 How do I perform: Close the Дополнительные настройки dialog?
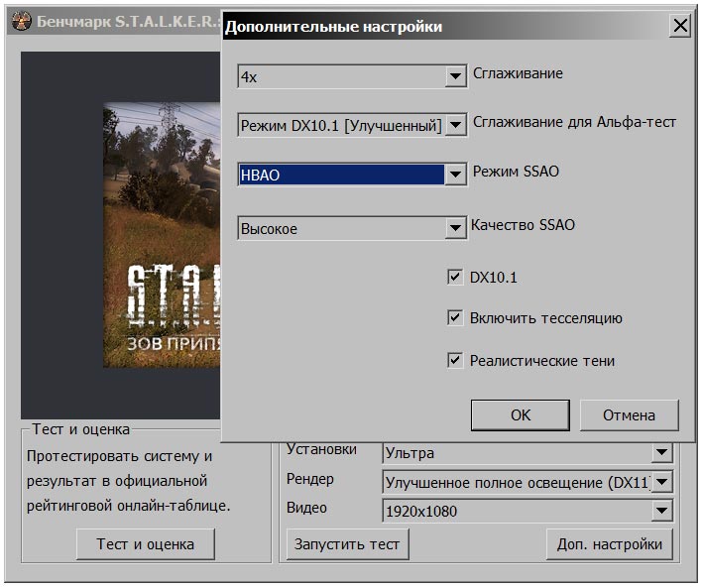(x=679, y=27)
